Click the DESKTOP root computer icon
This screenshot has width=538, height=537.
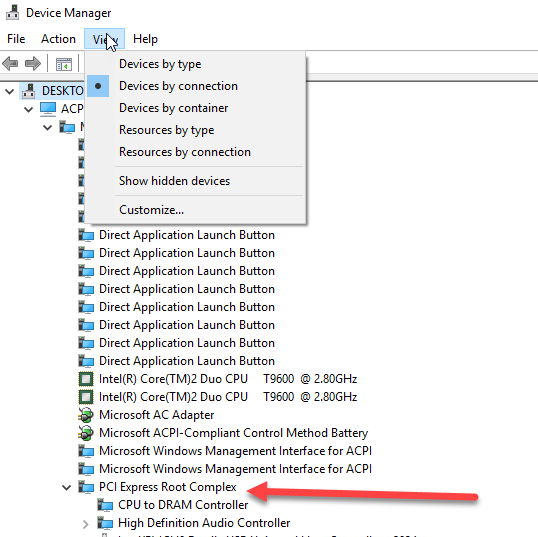click(29, 91)
